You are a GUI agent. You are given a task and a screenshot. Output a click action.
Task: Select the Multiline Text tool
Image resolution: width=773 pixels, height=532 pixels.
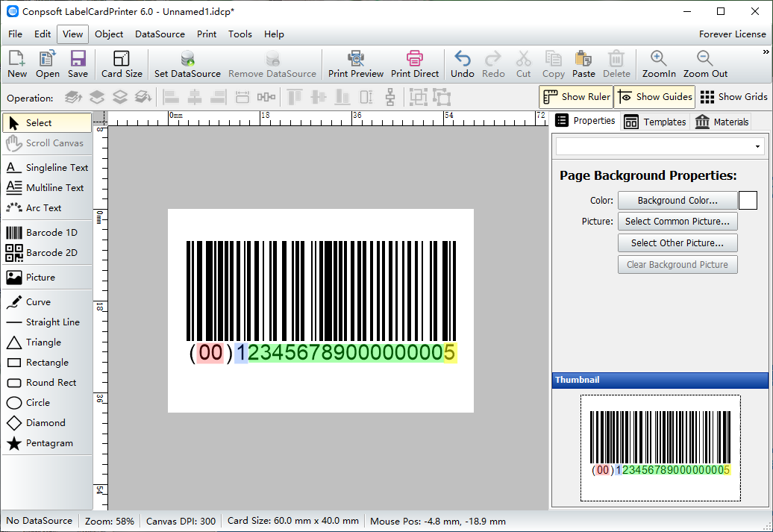tap(47, 188)
